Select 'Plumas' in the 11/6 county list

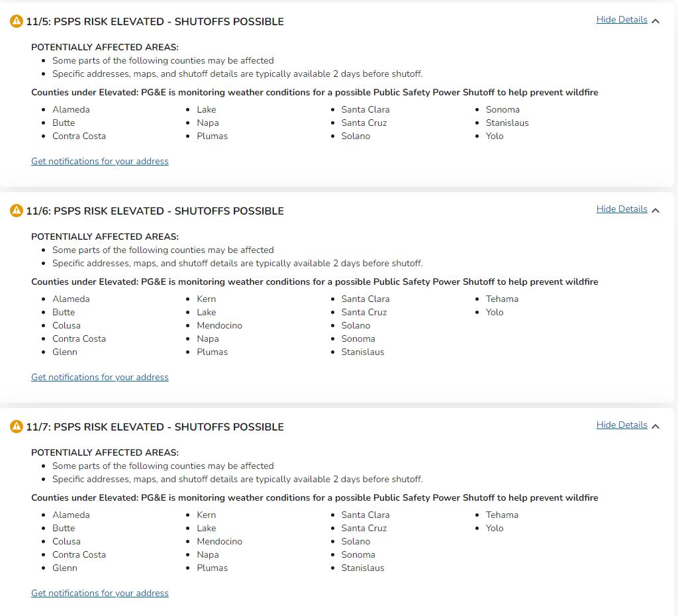pyautogui.click(x=212, y=352)
